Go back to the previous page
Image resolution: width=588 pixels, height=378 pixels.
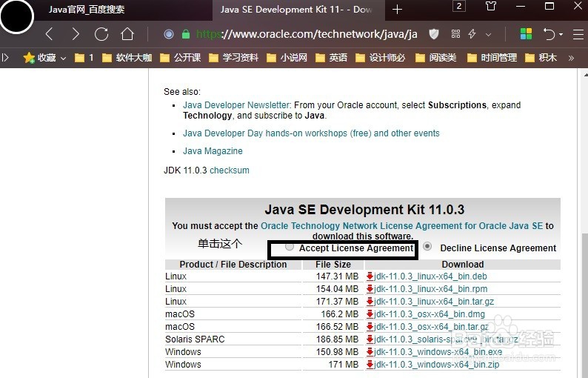tap(49, 34)
